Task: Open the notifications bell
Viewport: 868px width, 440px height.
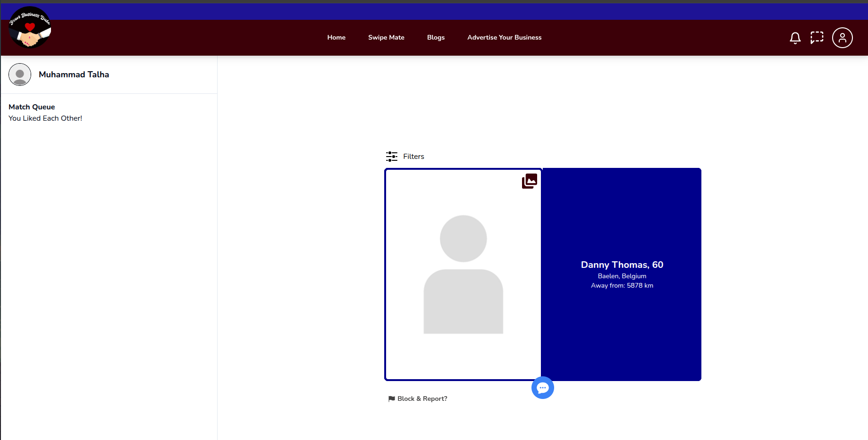Action: click(795, 38)
